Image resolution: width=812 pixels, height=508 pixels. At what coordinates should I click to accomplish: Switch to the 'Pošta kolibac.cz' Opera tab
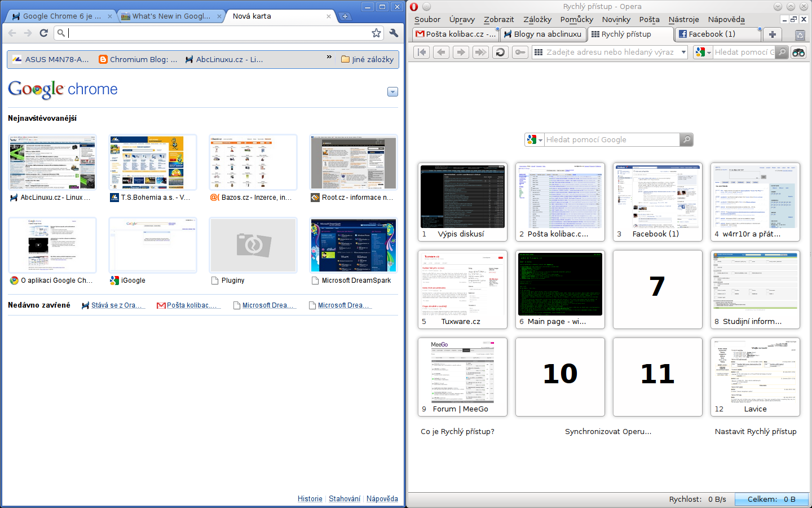[455, 34]
